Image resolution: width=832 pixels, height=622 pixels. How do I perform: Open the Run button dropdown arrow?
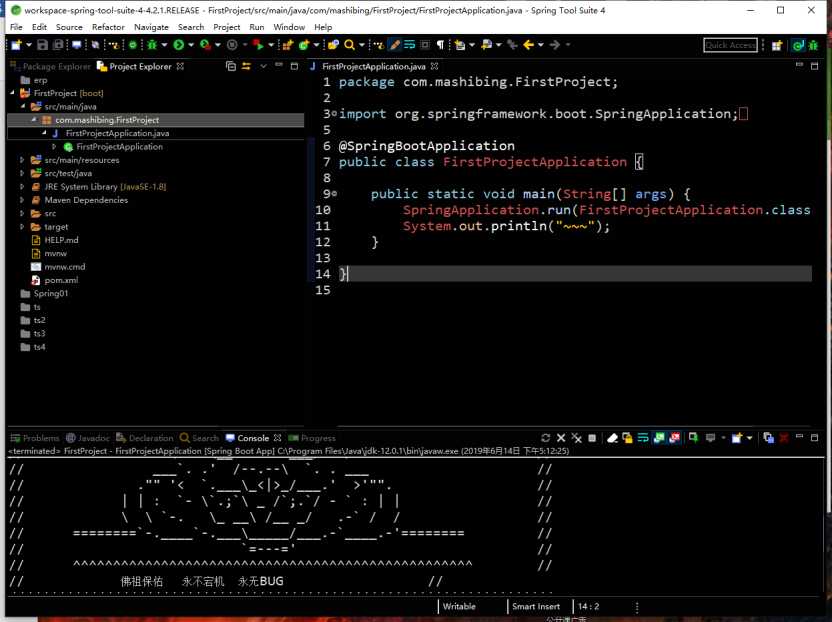coord(190,45)
